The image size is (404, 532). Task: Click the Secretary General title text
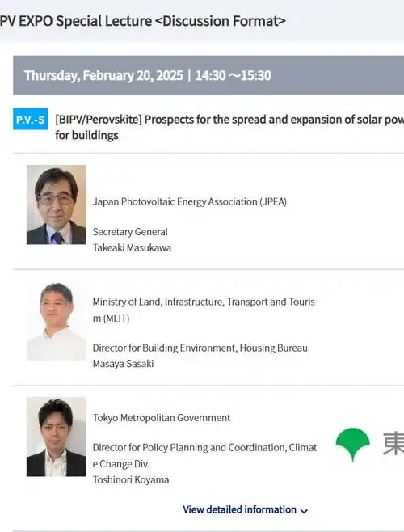(x=130, y=232)
